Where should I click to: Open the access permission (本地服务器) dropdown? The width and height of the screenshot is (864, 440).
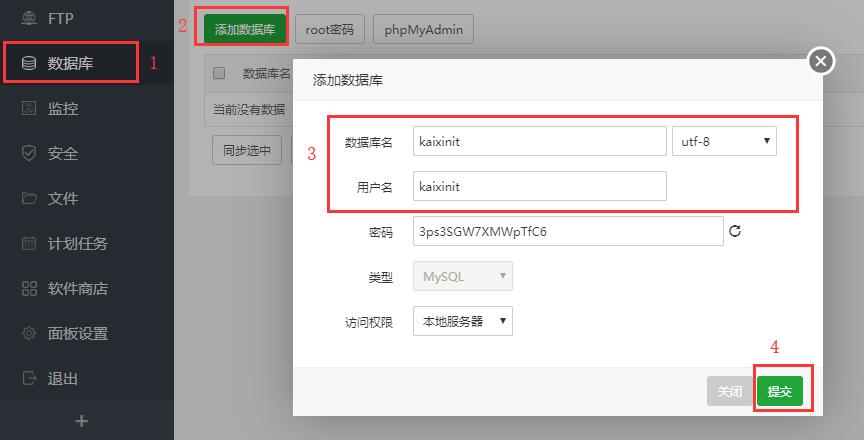[x=462, y=321]
